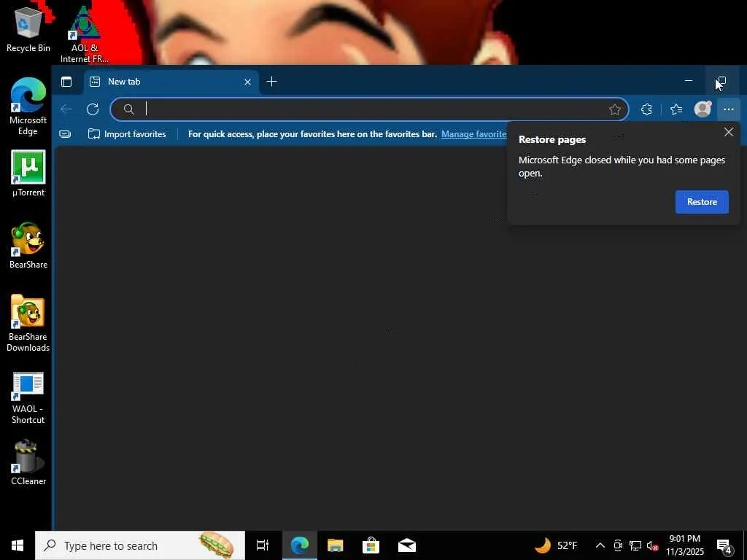Select the Microsoft Edge desktop shortcut

[28, 106]
